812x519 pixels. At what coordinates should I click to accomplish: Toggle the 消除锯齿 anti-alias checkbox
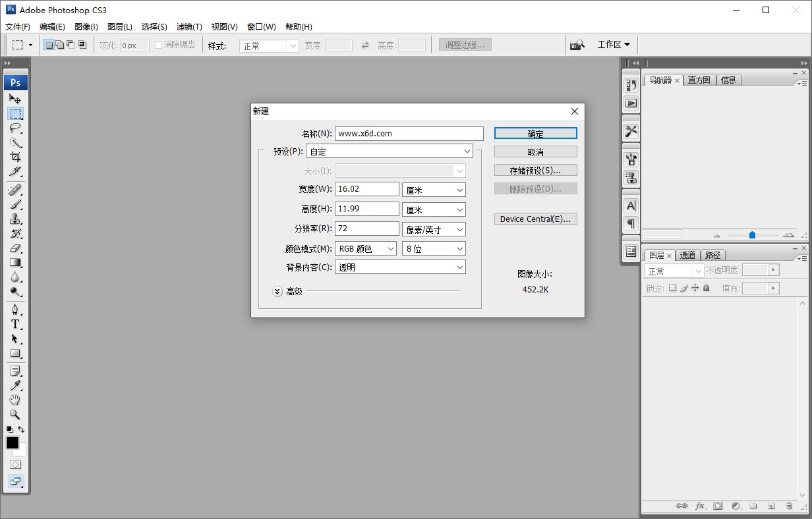click(159, 45)
